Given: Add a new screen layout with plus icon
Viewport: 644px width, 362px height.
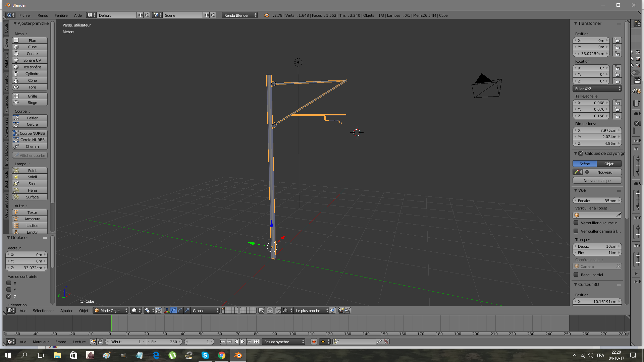Looking at the screenshot, I should coord(141,15).
